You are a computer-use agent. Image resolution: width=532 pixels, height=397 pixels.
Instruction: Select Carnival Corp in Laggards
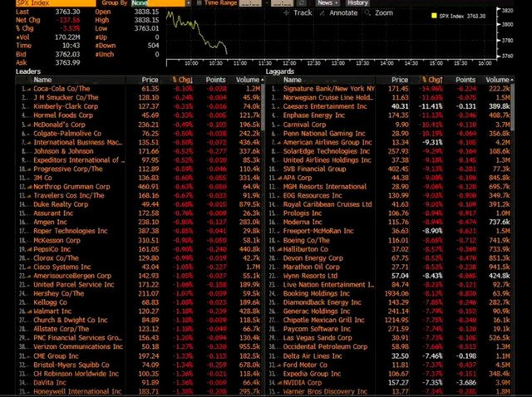click(390, 125)
